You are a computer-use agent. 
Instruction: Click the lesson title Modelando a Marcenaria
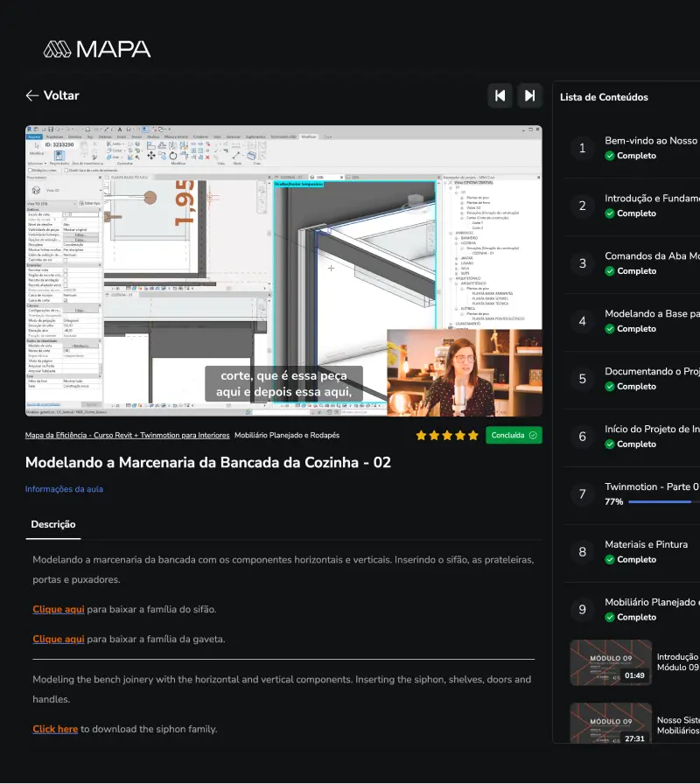[208, 463]
